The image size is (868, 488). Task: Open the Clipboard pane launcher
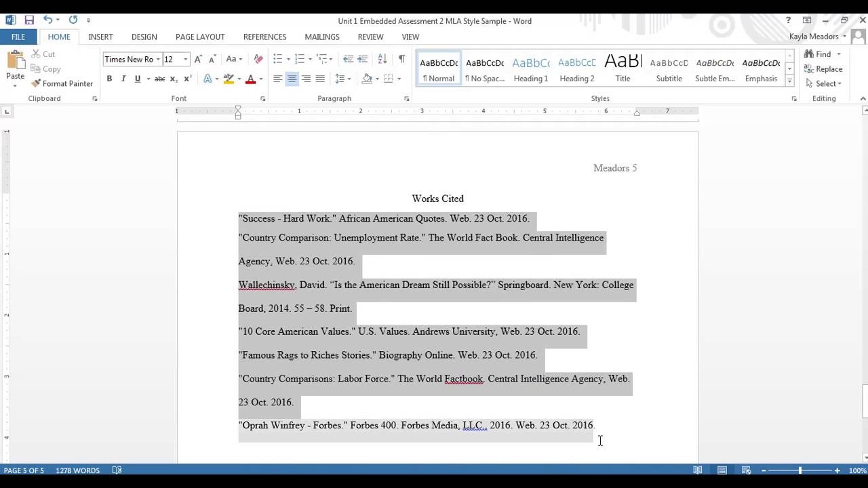click(95, 99)
